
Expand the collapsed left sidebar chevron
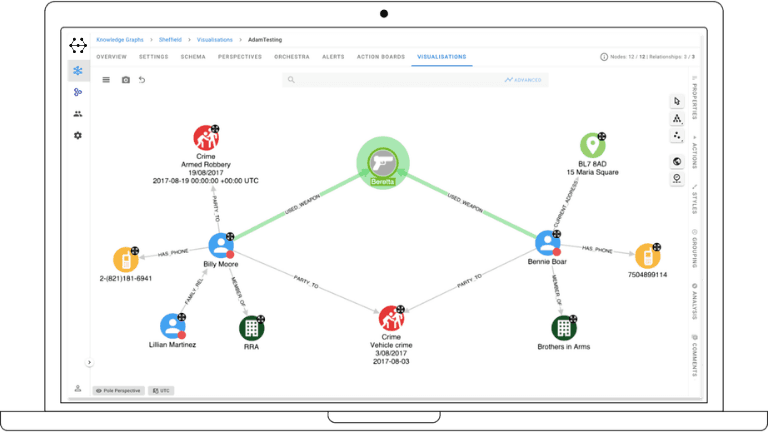pyautogui.click(x=89, y=362)
